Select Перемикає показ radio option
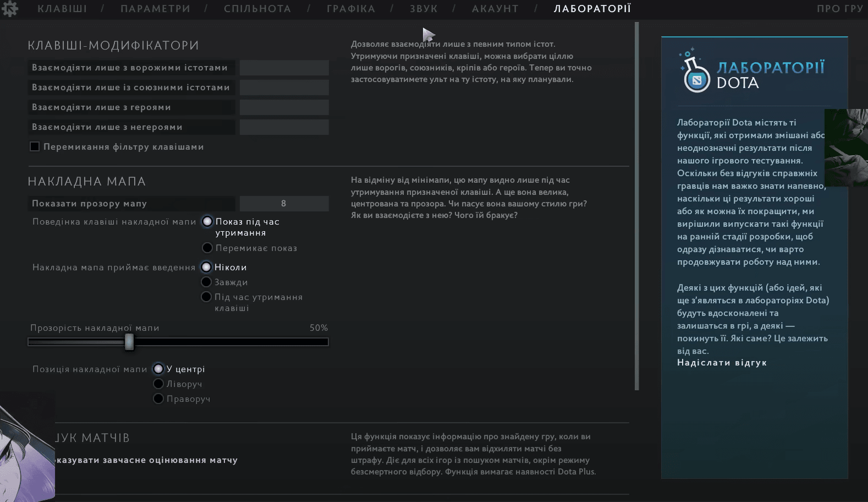 tap(207, 248)
